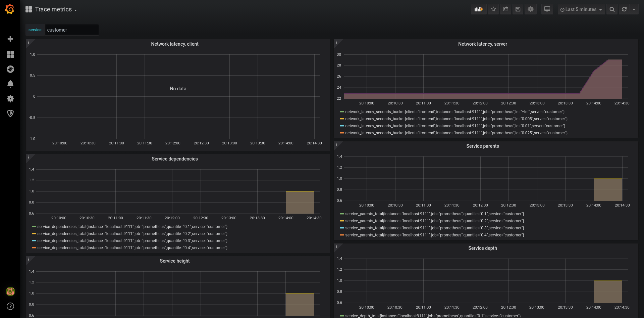Show info for Network latency, client panel

click(28, 42)
